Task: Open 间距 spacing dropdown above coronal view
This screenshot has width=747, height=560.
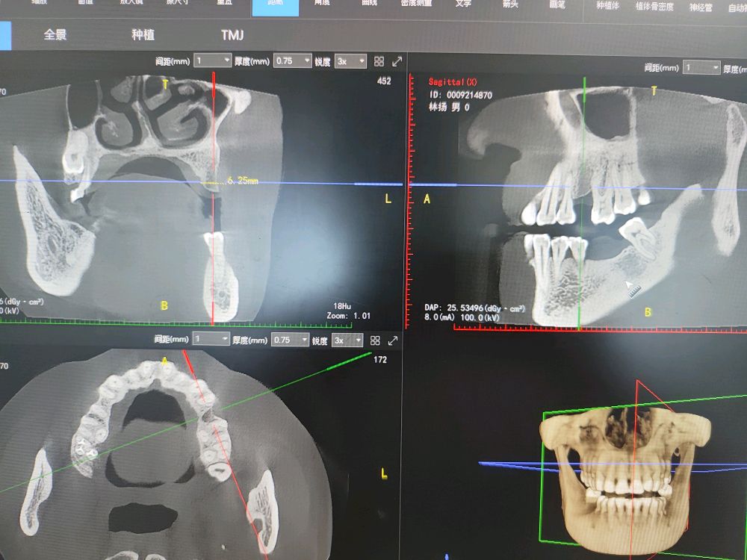Action: coord(212,60)
